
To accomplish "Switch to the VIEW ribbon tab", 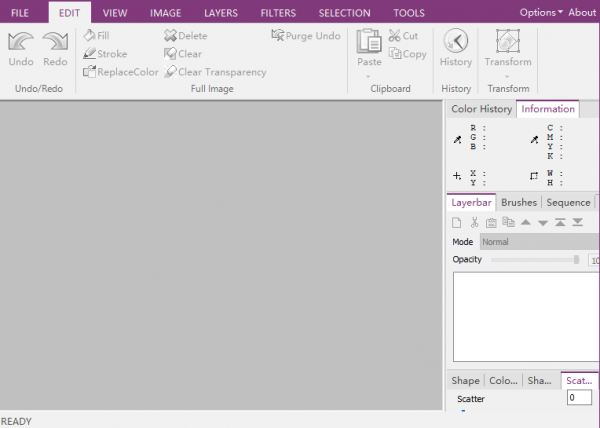I will [115, 13].
